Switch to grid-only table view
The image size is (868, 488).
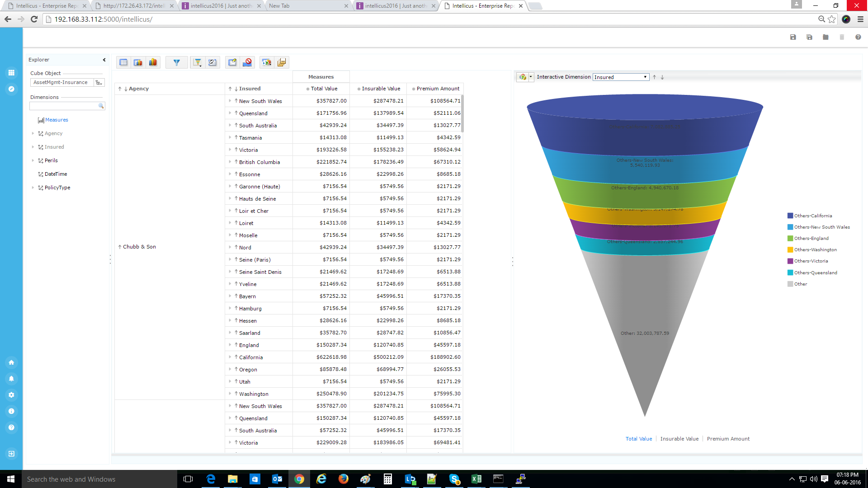coord(123,62)
